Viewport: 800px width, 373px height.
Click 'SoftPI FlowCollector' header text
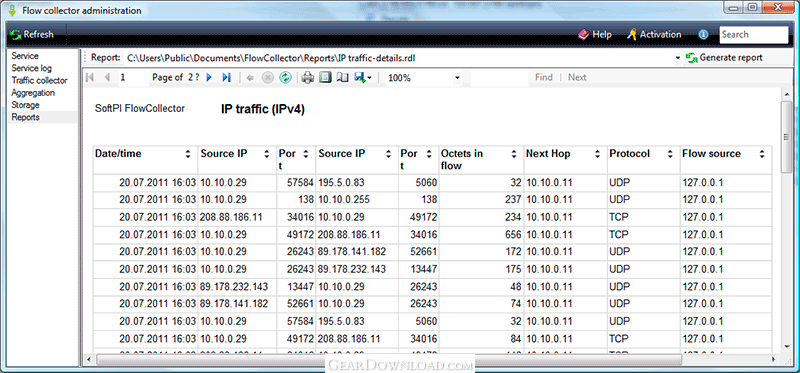pyautogui.click(x=140, y=109)
